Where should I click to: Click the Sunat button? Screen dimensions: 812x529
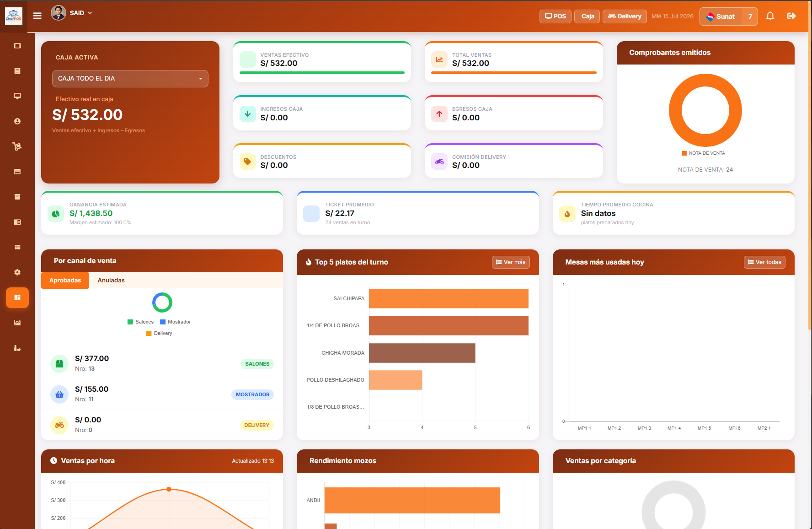click(x=721, y=16)
